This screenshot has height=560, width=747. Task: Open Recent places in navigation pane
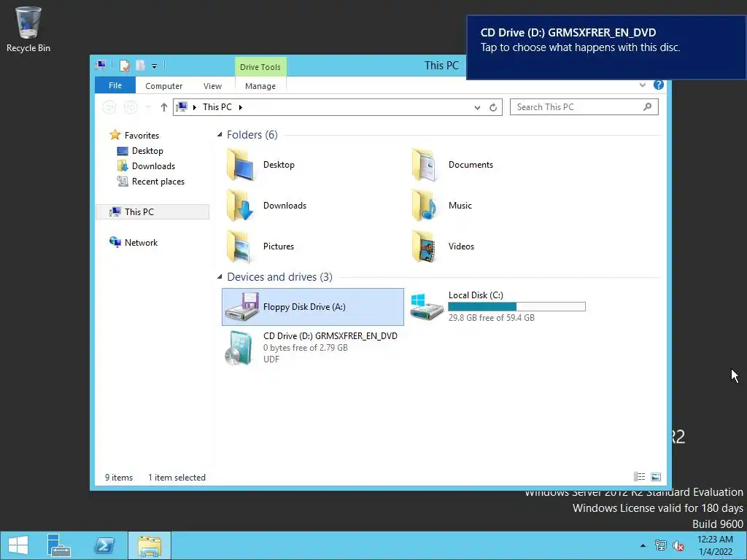tap(158, 181)
